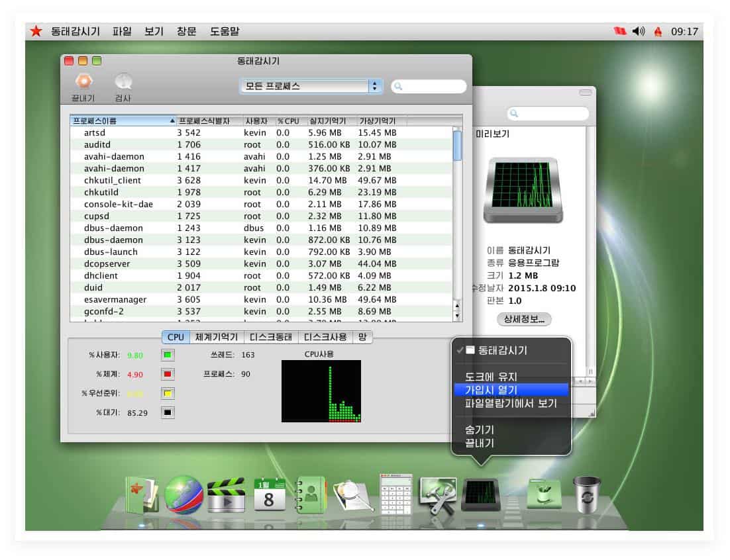The image size is (730, 560).
Task: Choose 끝내기 in the dock context menu
Action: point(511,443)
